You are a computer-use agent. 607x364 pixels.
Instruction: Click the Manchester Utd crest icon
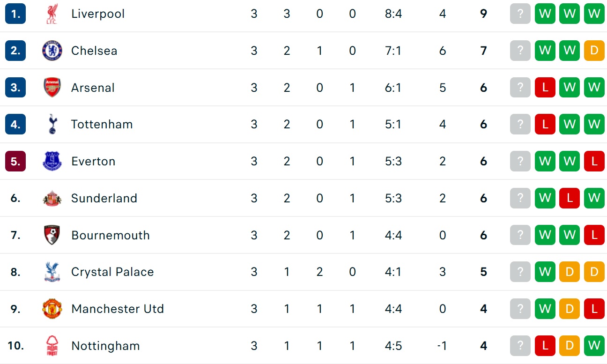[52, 309]
